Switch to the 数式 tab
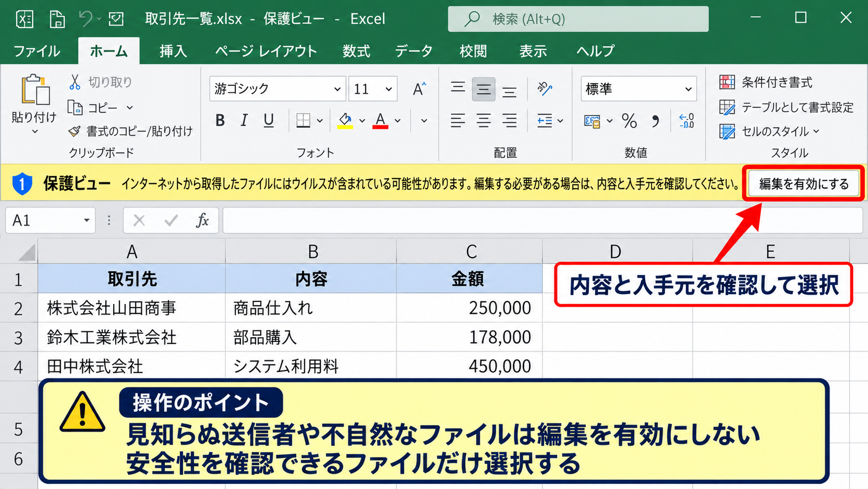Image resolution: width=868 pixels, height=489 pixels. pos(356,51)
